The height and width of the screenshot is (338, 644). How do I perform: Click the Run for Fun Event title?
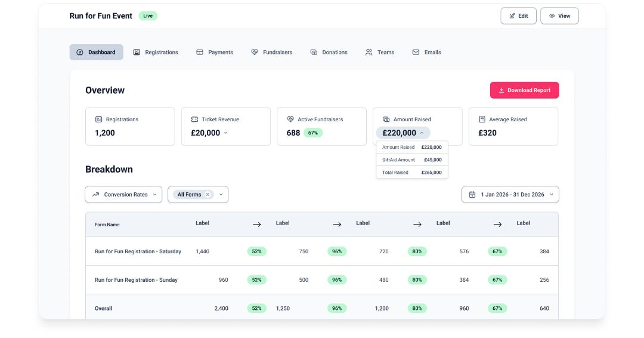tap(101, 16)
